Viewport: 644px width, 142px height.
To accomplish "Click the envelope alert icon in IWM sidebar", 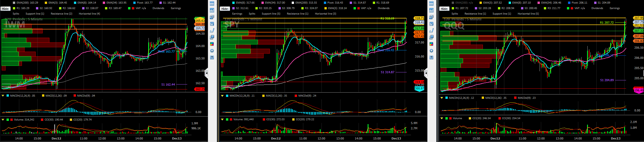I will click(212, 24).
